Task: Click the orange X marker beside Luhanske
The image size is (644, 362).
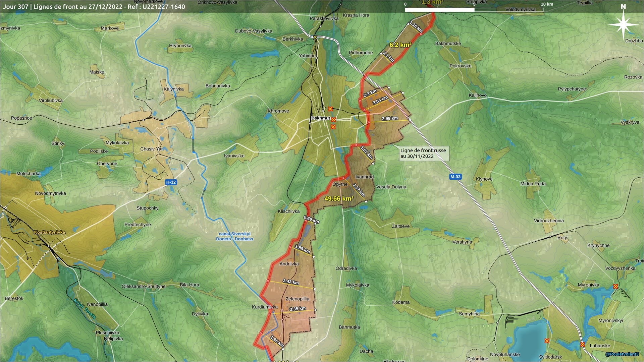Action: coord(583,344)
